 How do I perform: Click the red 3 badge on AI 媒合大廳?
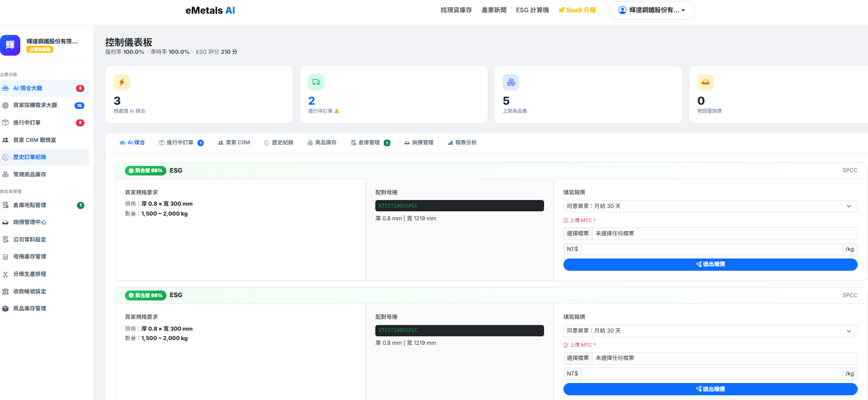click(80, 88)
